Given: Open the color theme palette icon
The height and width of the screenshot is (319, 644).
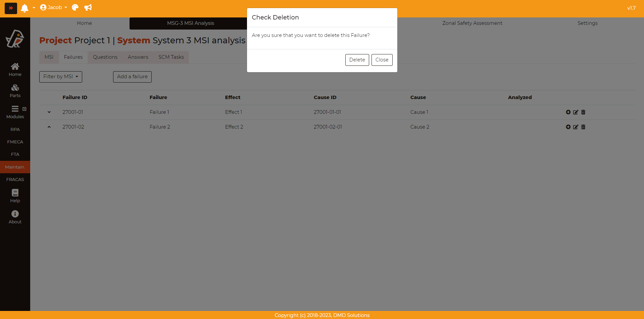Looking at the screenshot, I should click(75, 7).
